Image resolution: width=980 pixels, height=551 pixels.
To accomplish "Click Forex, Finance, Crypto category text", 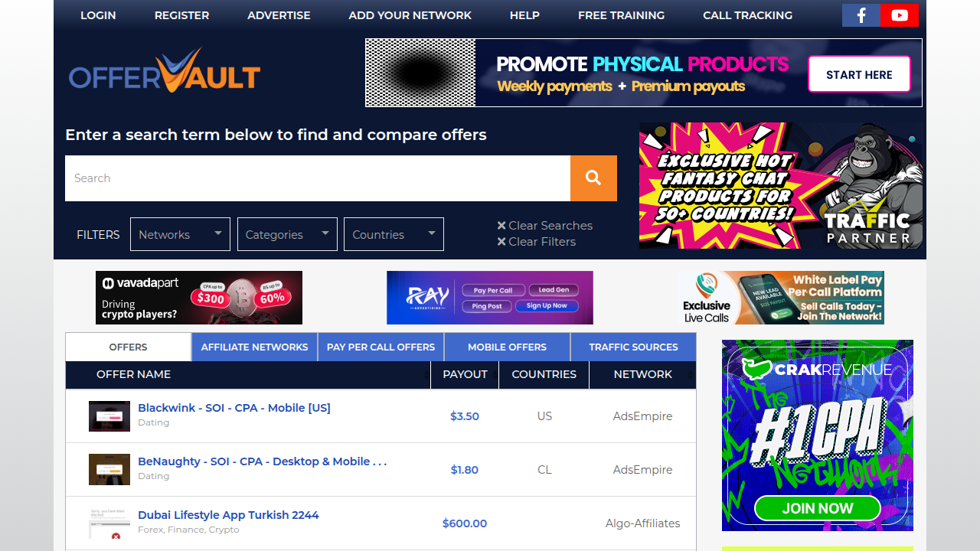I will [x=188, y=530].
